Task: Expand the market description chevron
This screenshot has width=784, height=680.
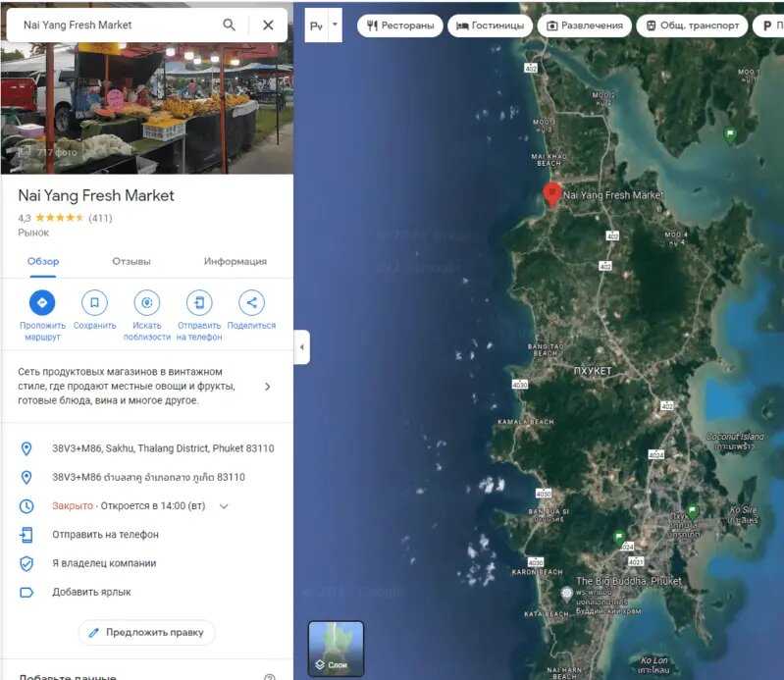Action: tap(268, 387)
